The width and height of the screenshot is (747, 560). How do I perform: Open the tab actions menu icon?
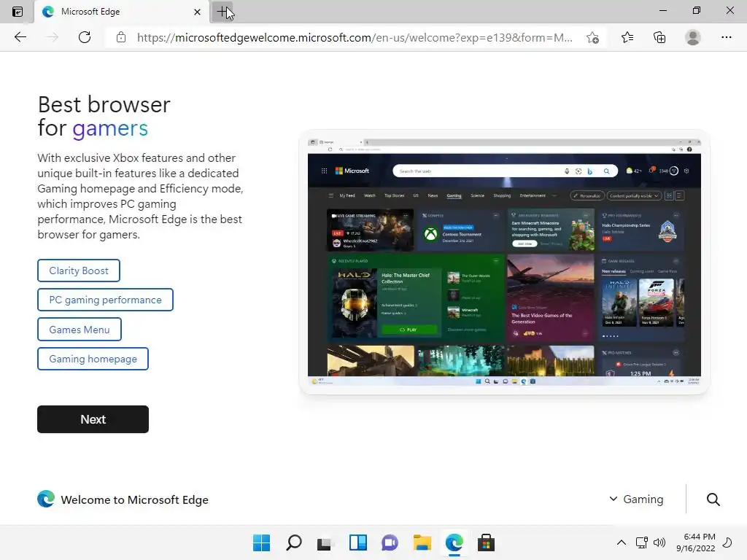(x=18, y=12)
